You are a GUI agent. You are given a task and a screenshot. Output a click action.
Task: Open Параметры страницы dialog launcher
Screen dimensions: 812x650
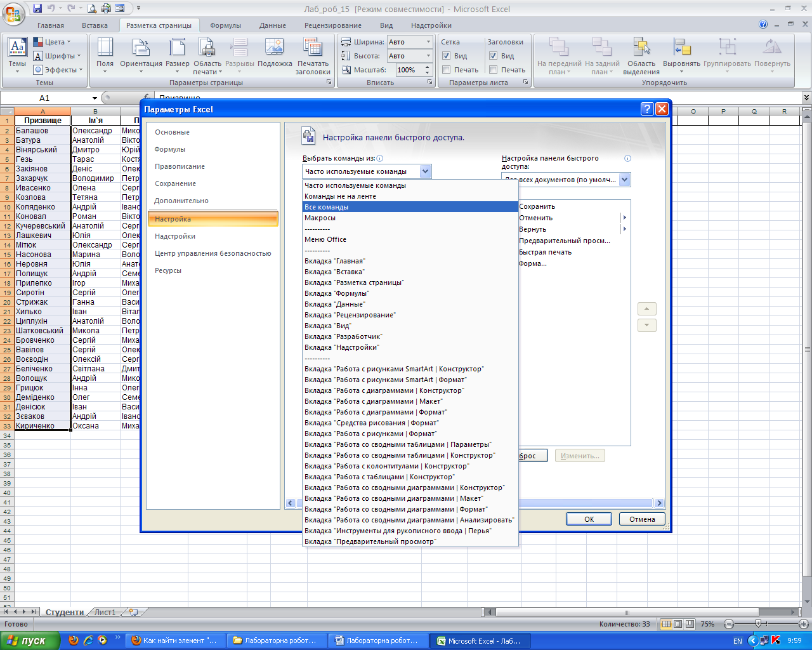click(x=328, y=83)
